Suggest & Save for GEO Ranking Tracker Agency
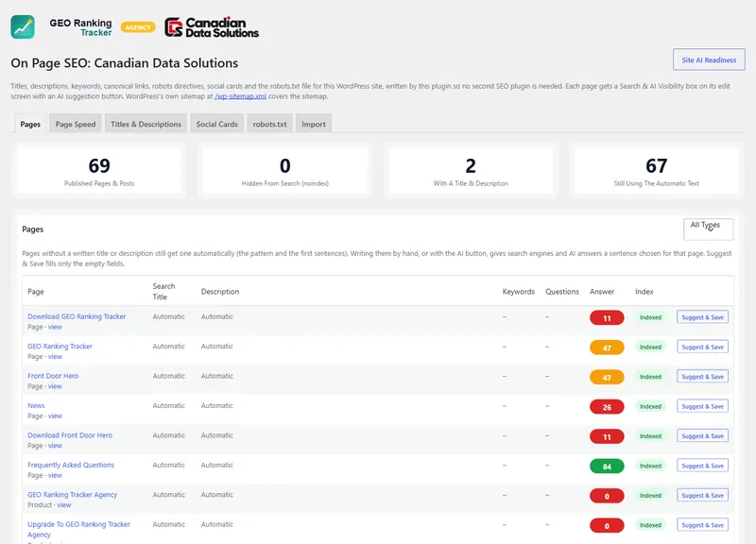The width and height of the screenshot is (756, 544). pyautogui.click(x=702, y=495)
